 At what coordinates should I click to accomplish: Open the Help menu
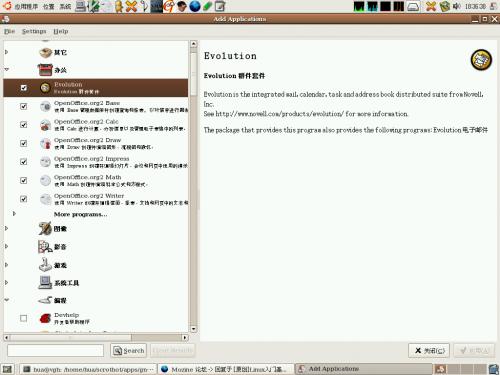point(61,31)
